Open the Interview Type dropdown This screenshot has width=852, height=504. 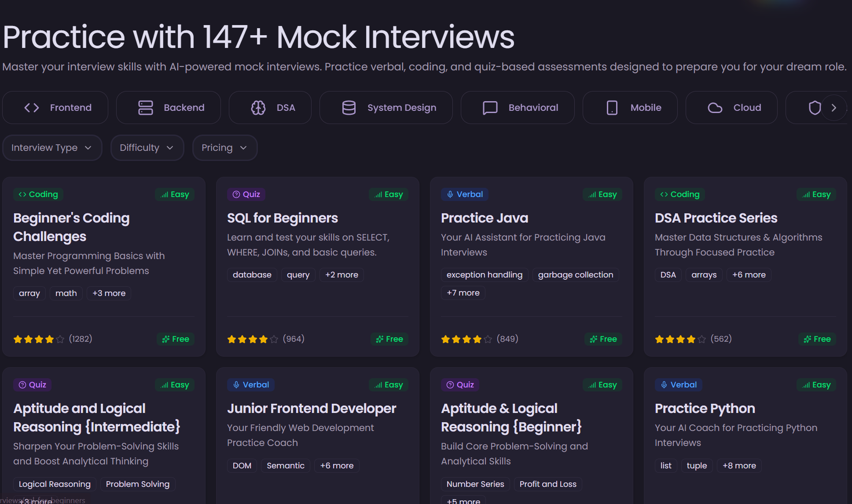point(52,148)
